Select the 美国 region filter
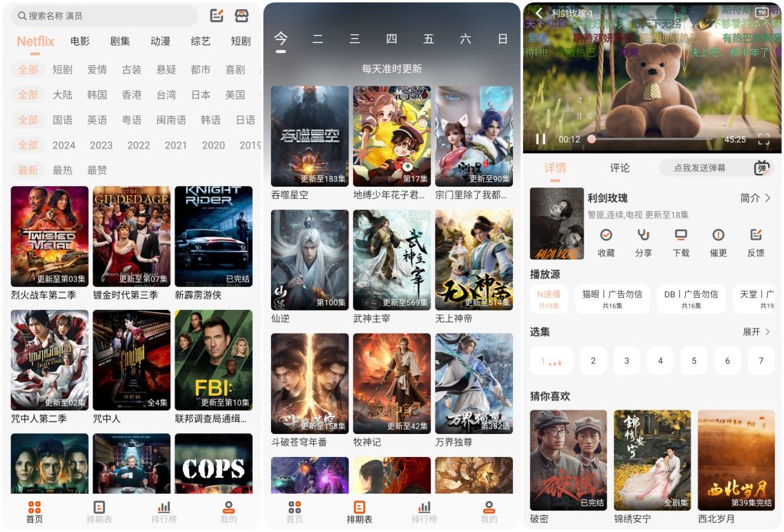The width and height of the screenshot is (784, 532). tap(235, 95)
